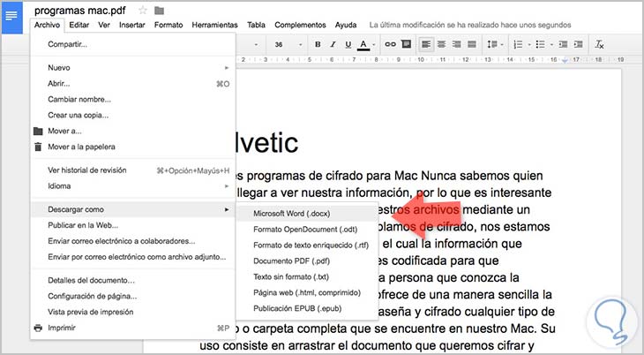The image size is (644, 355).
Task: Select Cambiar nombre... menu entry
Action: (x=132, y=99)
